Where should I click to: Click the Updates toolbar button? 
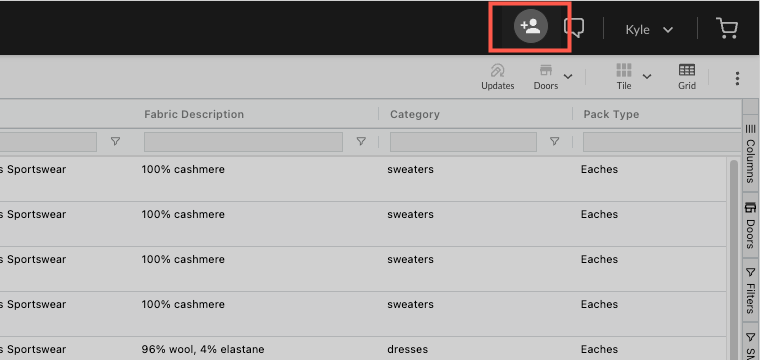[497, 77]
